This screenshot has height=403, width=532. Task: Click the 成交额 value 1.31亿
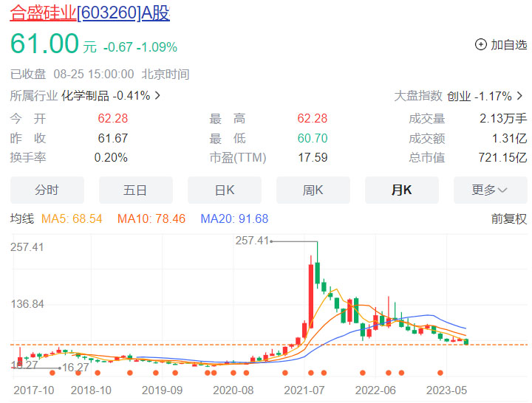(x=510, y=138)
